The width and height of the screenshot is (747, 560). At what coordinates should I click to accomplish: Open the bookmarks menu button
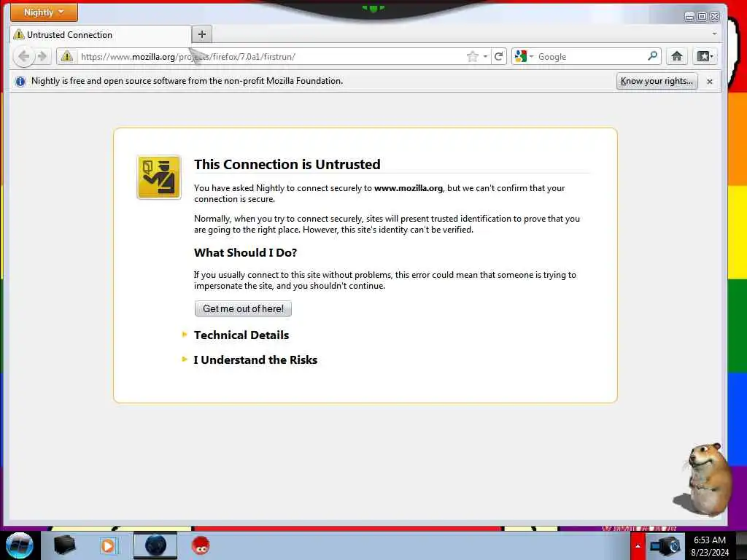(x=705, y=57)
